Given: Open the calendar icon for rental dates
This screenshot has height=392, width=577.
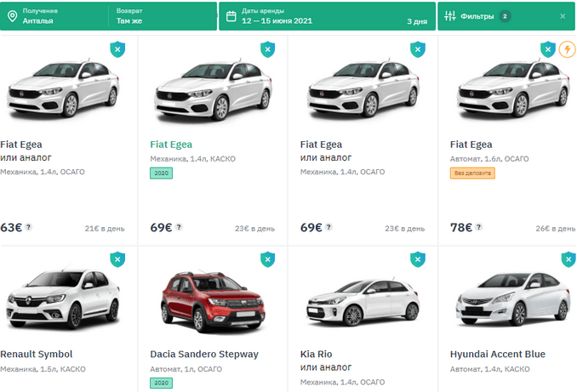Looking at the screenshot, I should click(x=231, y=16).
